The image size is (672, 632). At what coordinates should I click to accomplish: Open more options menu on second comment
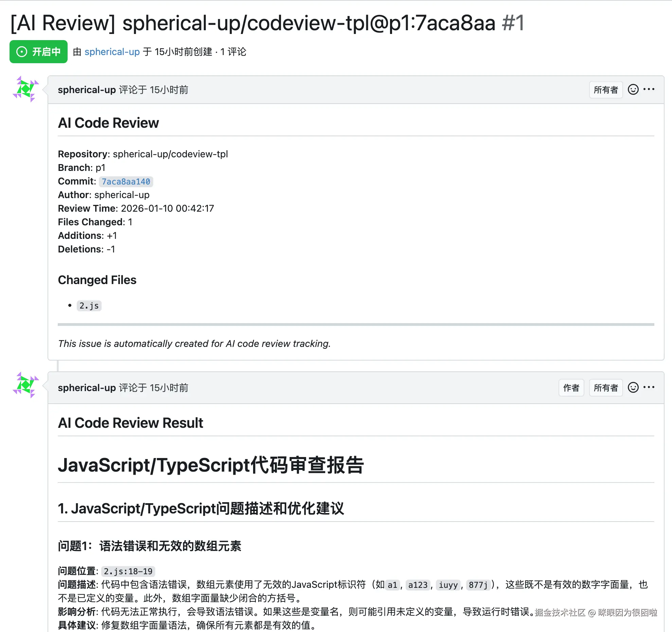pyautogui.click(x=649, y=387)
